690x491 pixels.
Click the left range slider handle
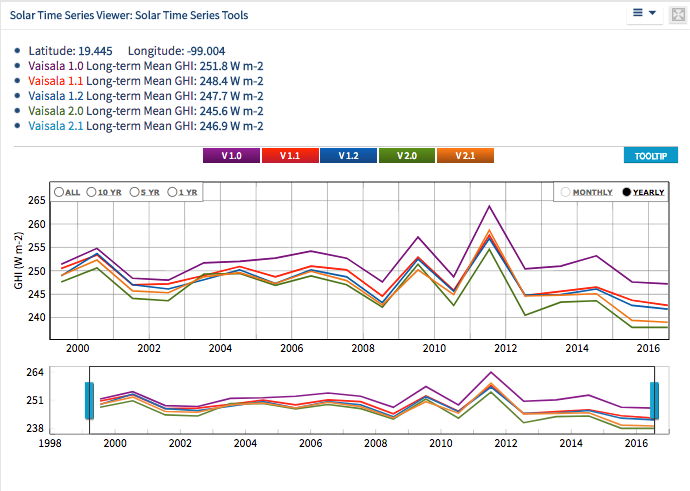click(89, 400)
